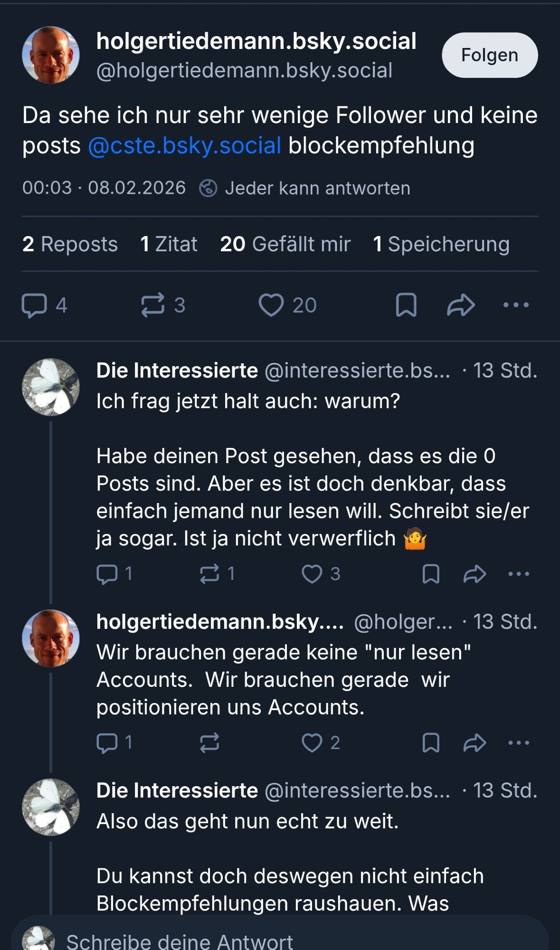Reply to the "nur lesen" Accounts comment
Image resolution: width=560 pixels, height=950 pixels.
[x=107, y=743]
